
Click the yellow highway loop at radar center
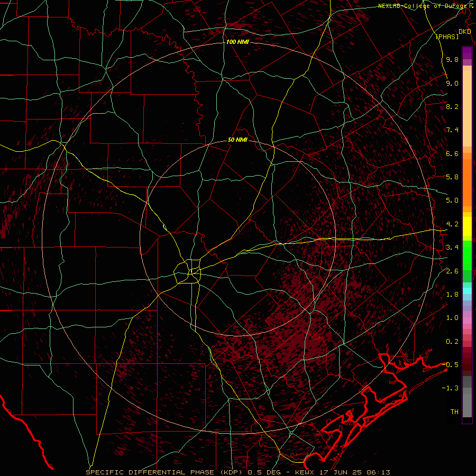(x=188, y=271)
